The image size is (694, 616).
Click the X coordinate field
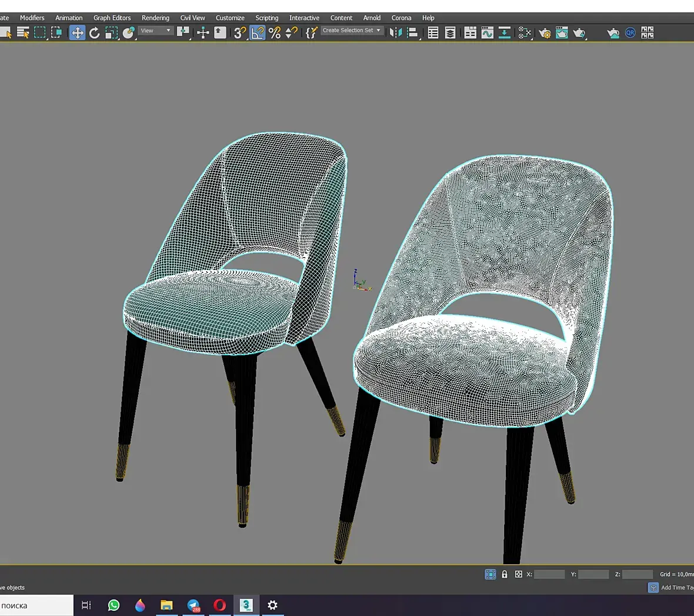[x=549, y=574]
